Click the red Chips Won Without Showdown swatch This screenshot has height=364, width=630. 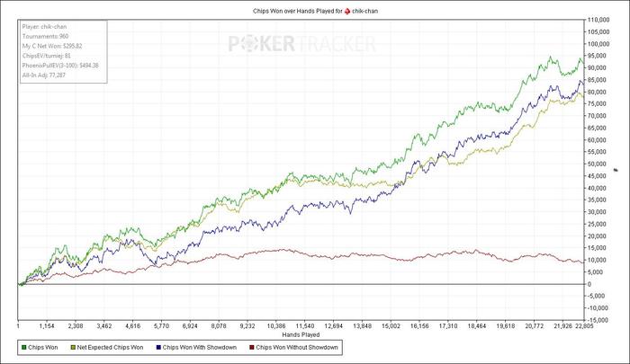point(252,347)
